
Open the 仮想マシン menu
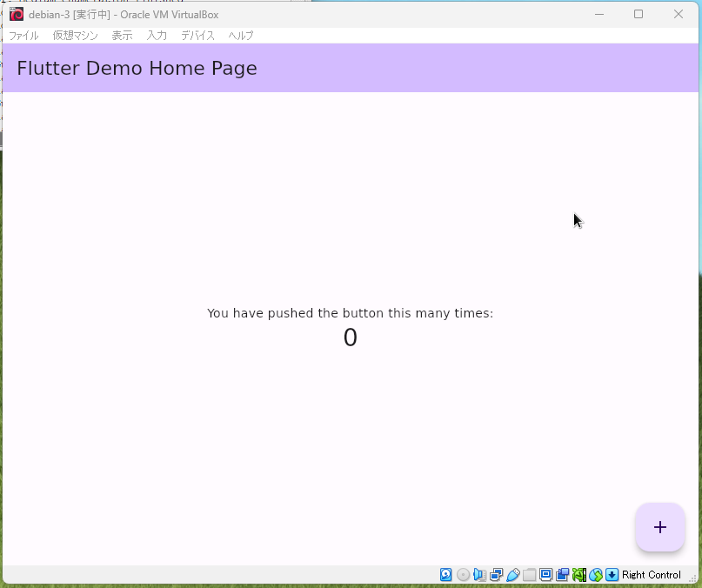click(x=75, y=36)
